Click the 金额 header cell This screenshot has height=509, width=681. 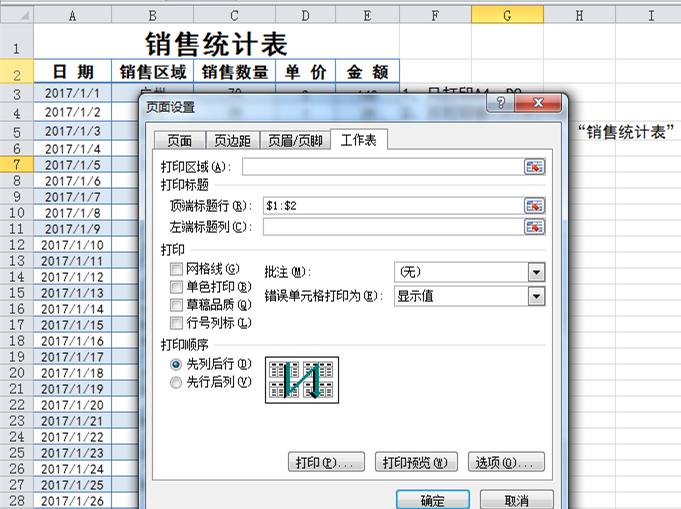367,71
